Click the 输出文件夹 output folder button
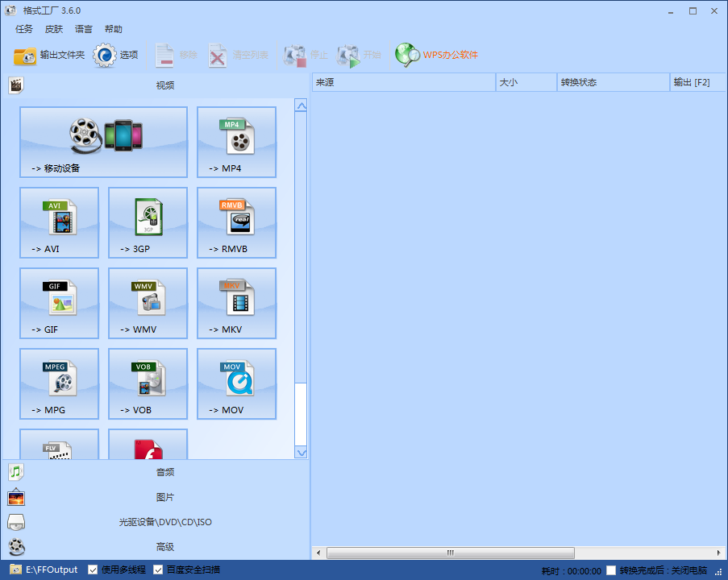728x580 pixels. coord(49,56)
